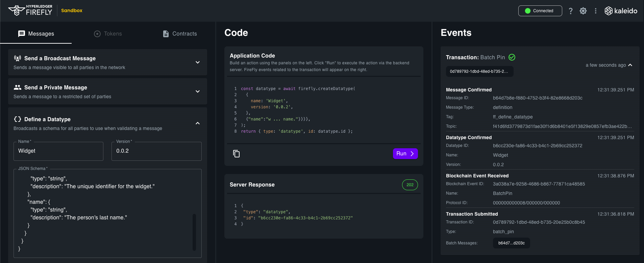Image resolution: width=644 pixels, height=263 pixels.
Task: Click the broadcast antenna icon
Action: (x=18, y=58)
